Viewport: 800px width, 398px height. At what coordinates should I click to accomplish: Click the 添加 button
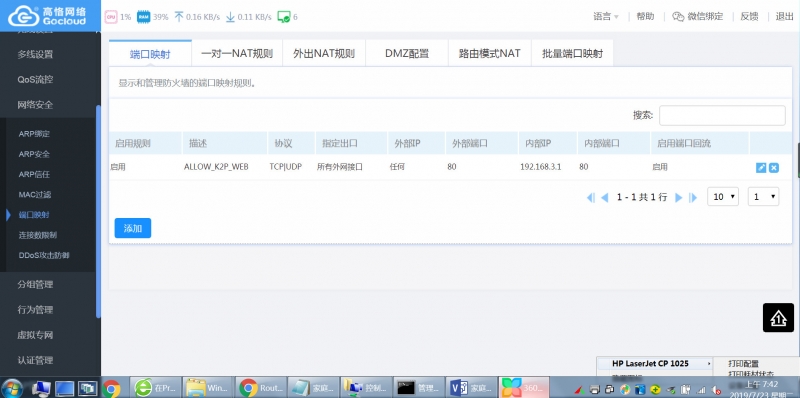point(133,228)
